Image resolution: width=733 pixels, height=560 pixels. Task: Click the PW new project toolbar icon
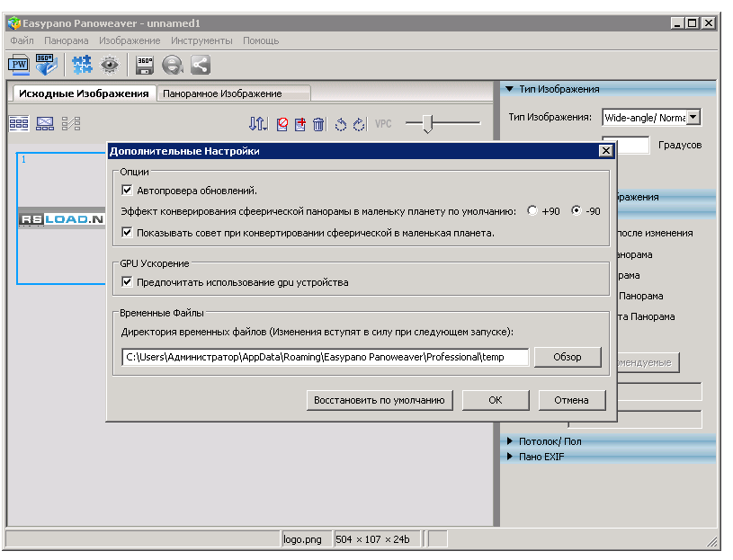19,65
